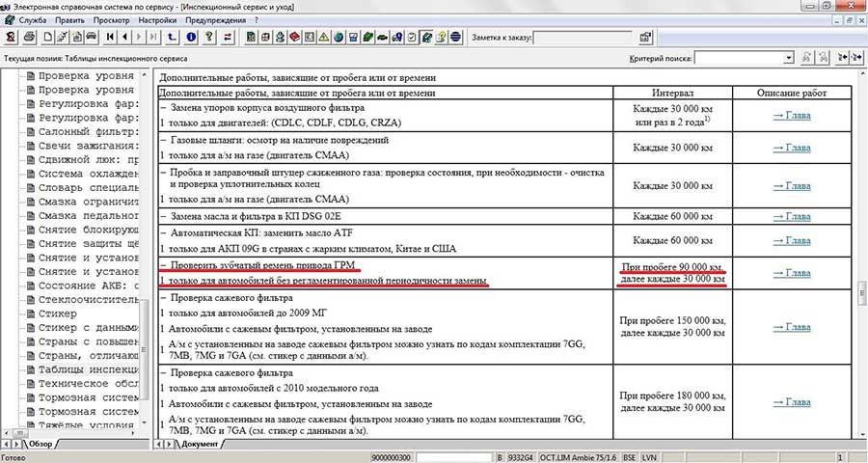Click the left search navigation arrow icon
This screenshot has height=463, width=868.
843,57
